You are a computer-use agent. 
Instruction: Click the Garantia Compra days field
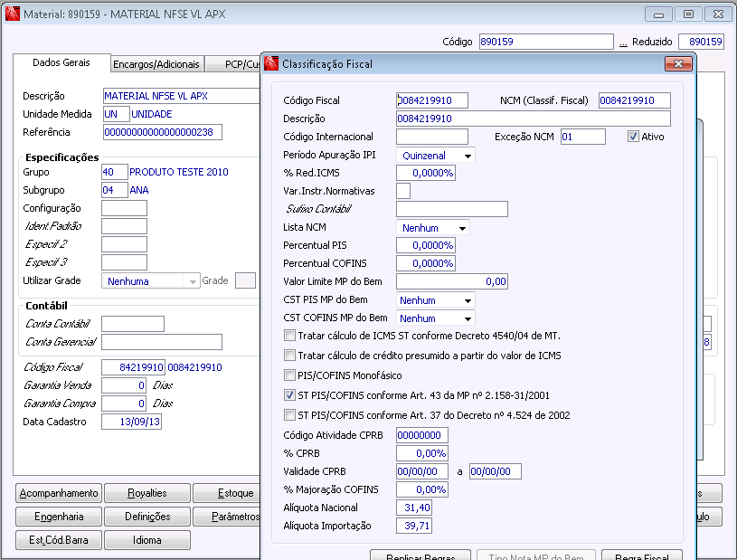[x=124, y=403]
